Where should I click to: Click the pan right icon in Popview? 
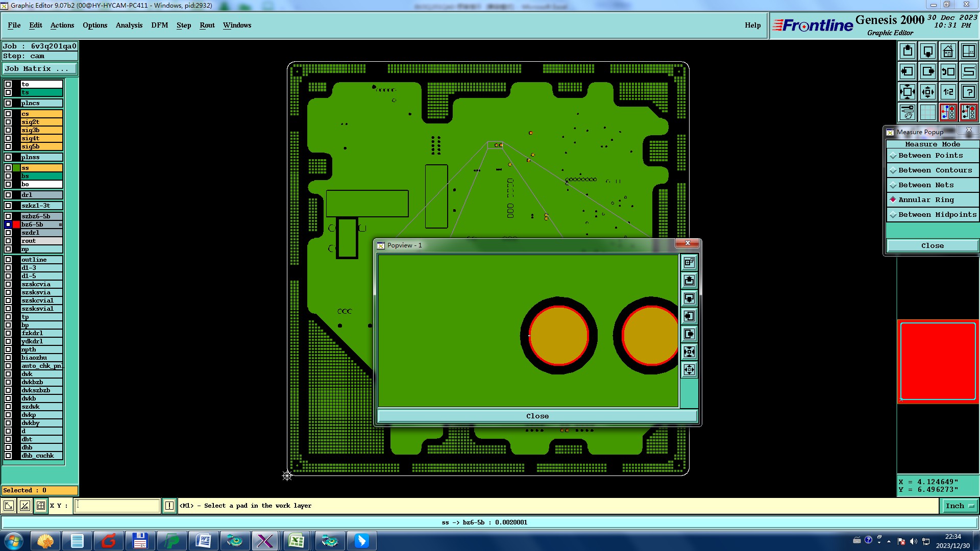[689, 334]
